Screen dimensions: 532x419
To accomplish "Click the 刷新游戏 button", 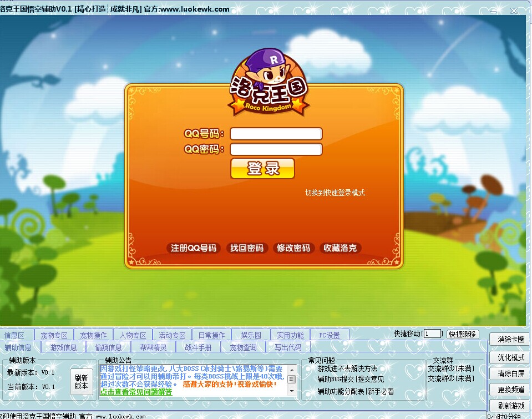I will (x=510, y=406).
